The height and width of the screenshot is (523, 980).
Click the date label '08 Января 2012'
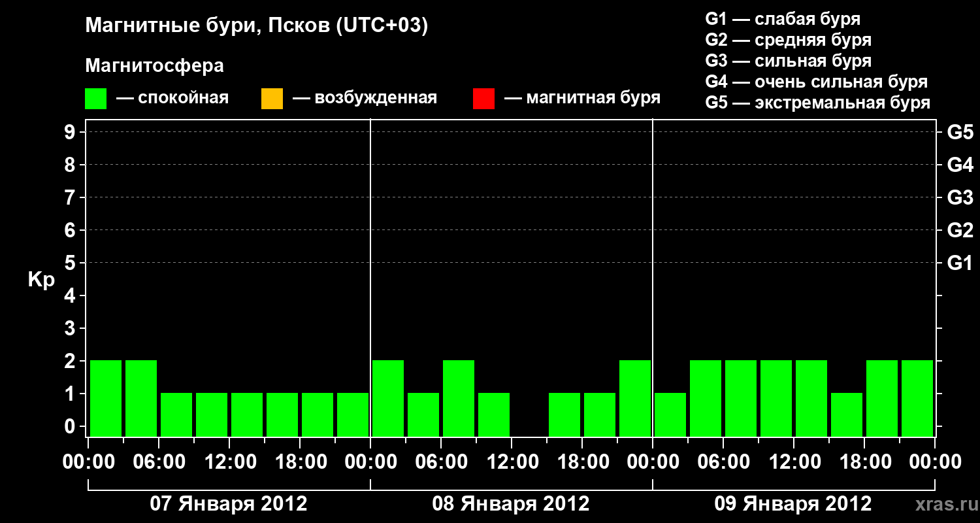click(x=511, y=504)
